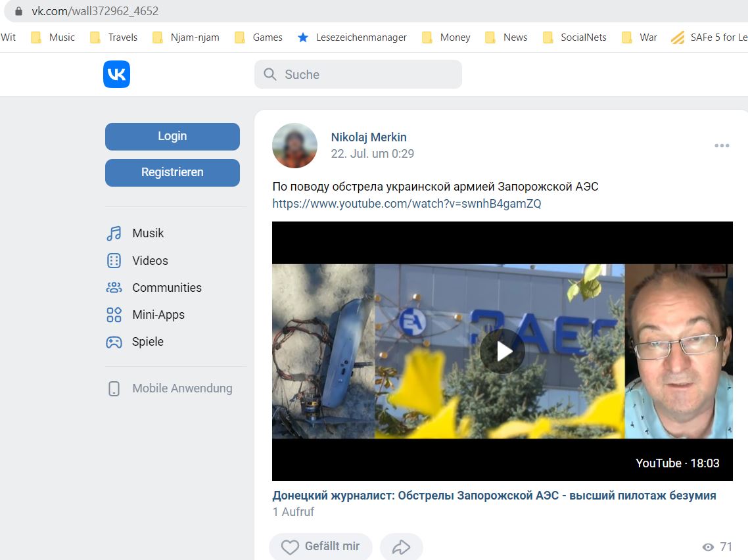Open Nikolaj Merkin profile name link

[x=369, y=137]
